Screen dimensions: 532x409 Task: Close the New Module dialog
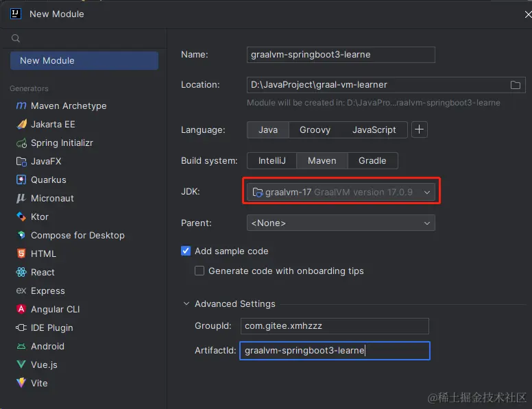[x=528, y=14]
